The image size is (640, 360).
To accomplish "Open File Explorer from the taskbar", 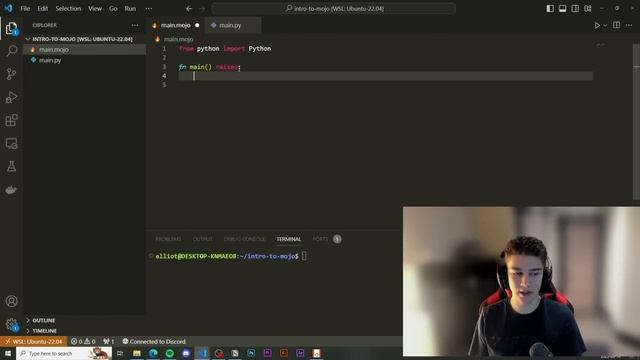I will 137,353.
